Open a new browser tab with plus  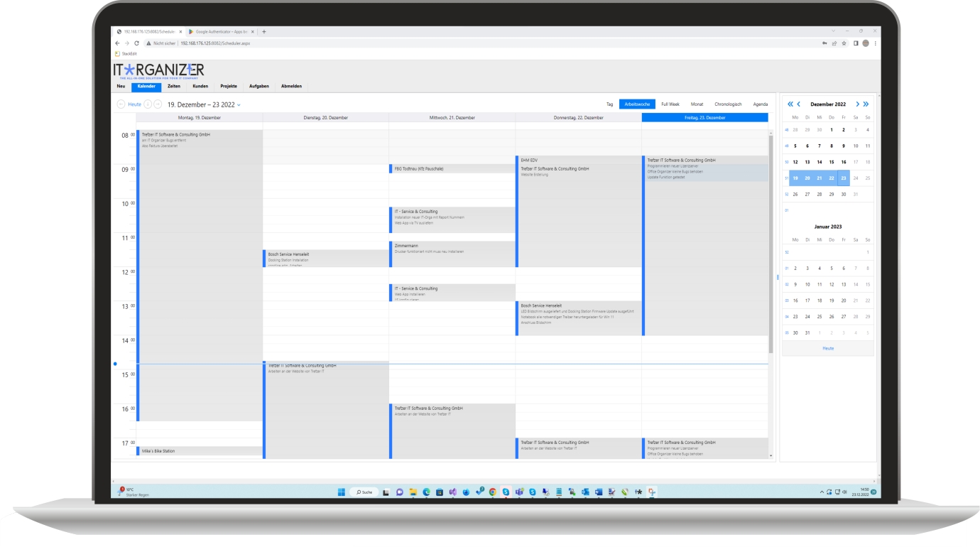[264, 31]
